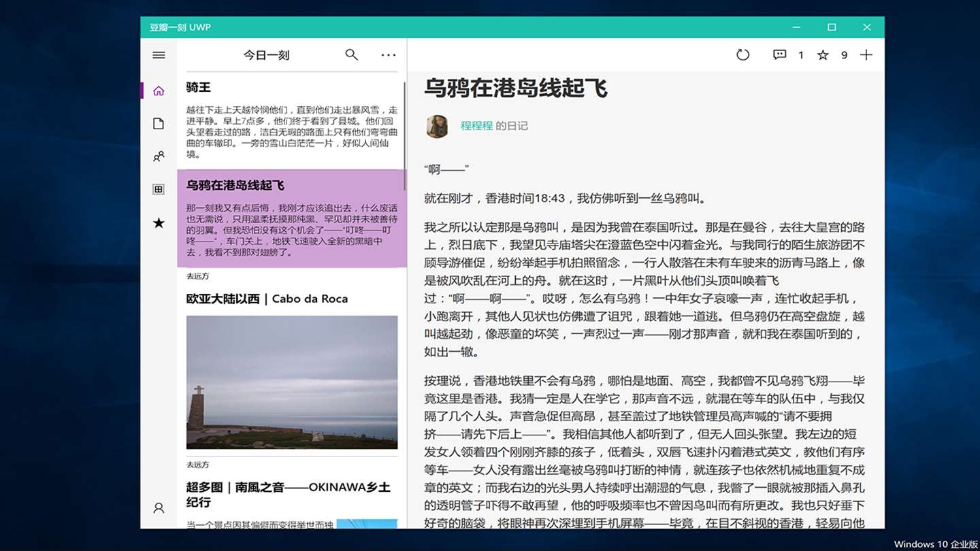The height and width of the screenshot is (551, 980).
Task: Maximize the 豆瓣一刻 UWP window
Action: (832, 27)
